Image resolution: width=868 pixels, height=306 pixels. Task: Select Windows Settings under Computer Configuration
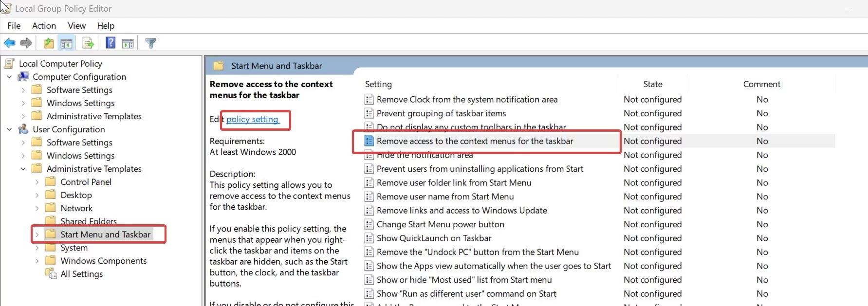coord(81,103)
